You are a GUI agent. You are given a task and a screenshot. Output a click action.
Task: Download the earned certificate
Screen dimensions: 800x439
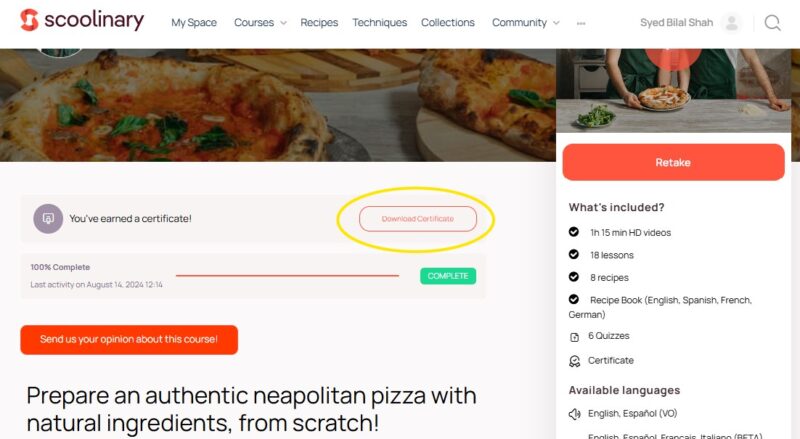[418, 218]
